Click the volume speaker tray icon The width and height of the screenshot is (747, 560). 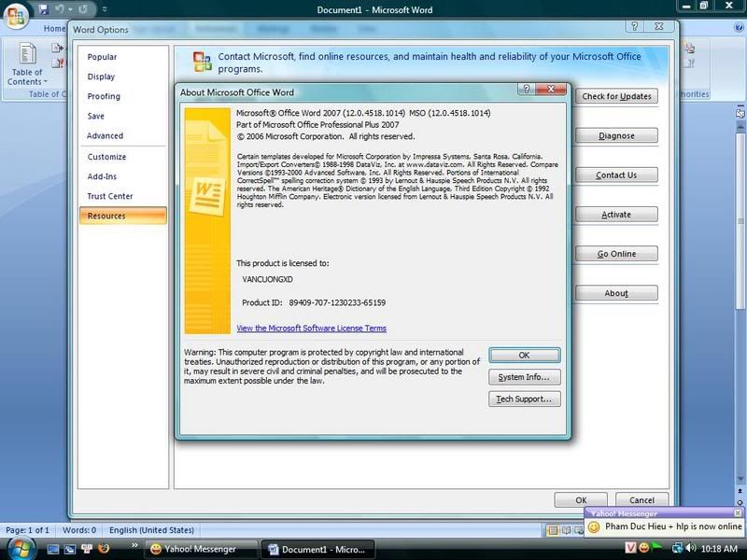[690, 548]
